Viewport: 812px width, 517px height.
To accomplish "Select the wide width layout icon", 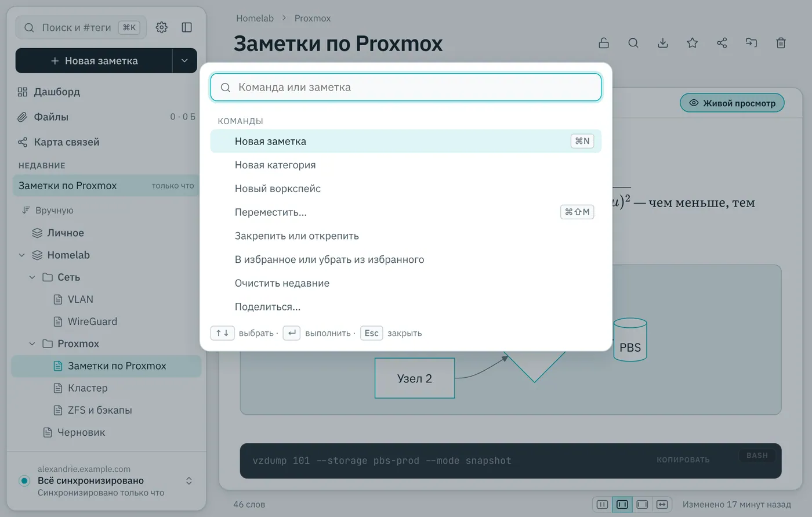I will 642,504.
